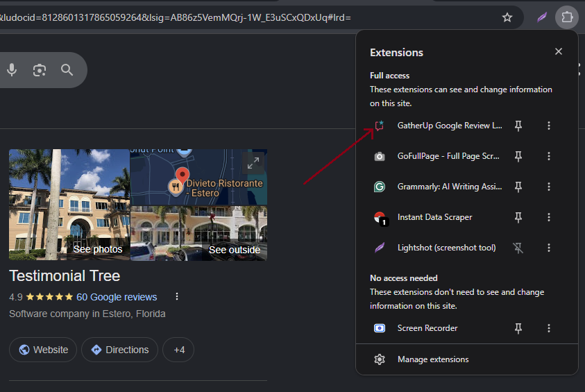This screenshot has width=585, height=392.
Task: Click the Divieto Ristorante - Estero map label
Action: pyautogui.click(x=224, y=188)
